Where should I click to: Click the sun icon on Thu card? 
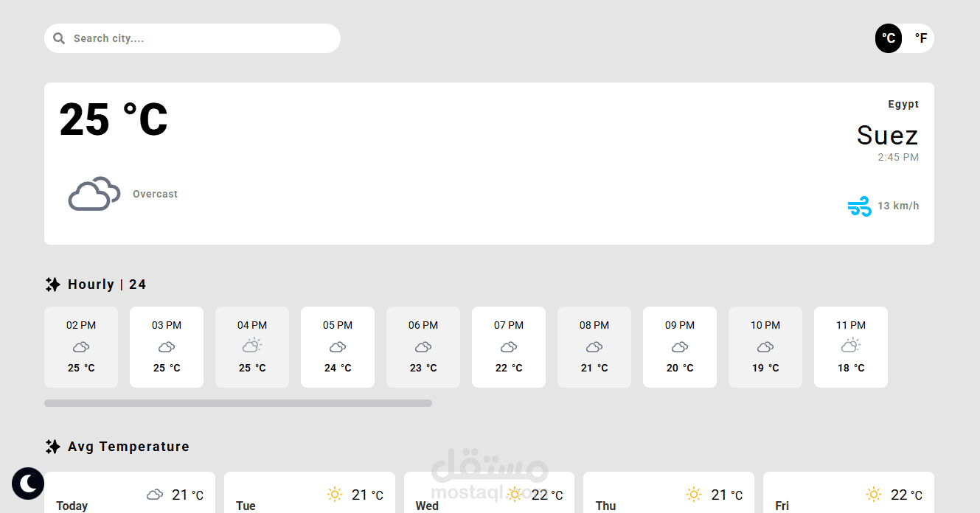point(693,495)
